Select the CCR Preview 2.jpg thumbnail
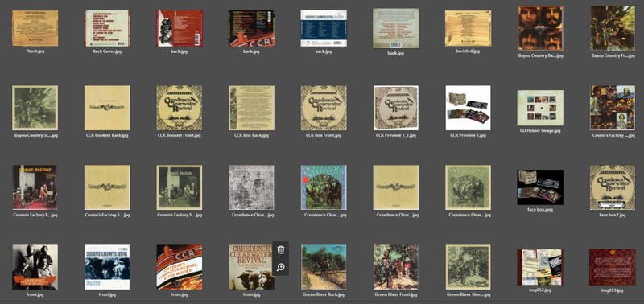Viewport: 644px width, 304px height. [468, 108]
